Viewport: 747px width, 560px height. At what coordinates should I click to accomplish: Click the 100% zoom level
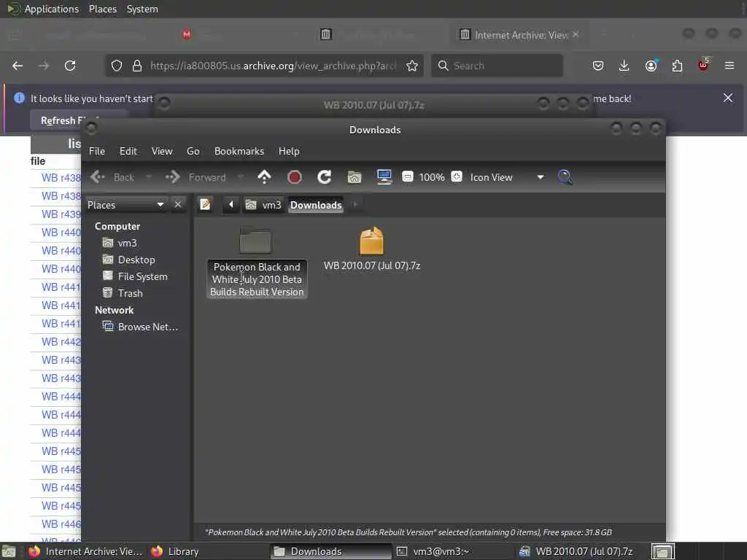pyautogui.click(x=432, y=177)
